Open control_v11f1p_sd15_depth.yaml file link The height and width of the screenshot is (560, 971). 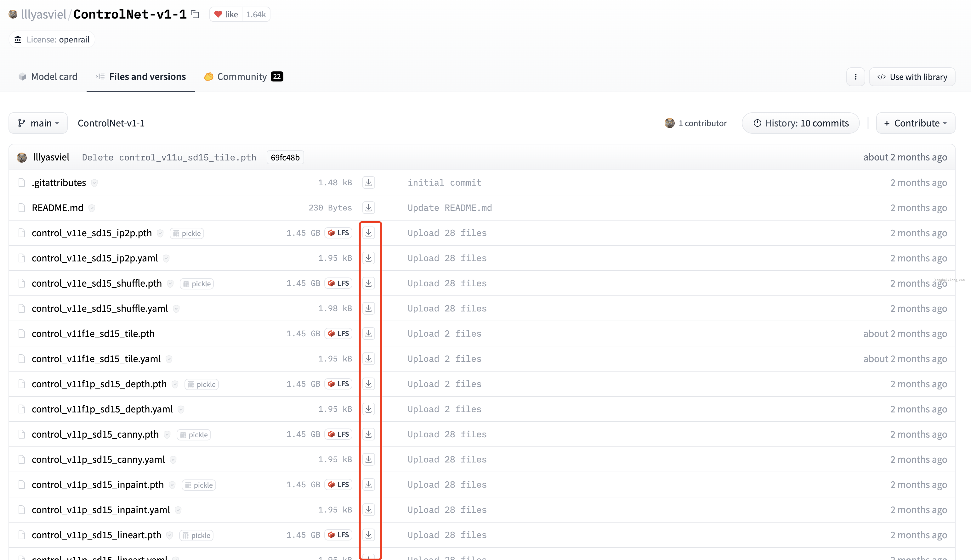click(102, 409)
